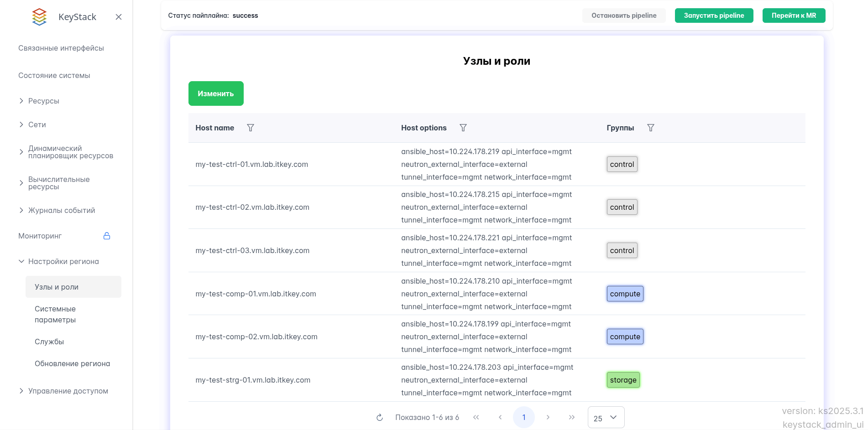The height and width of the screenshot is (430, 868).
Task: Jump to the first page of results
Action: (476, 417)
